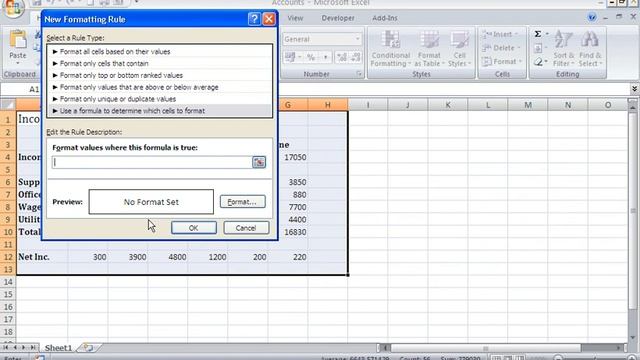Go to the first sheet navigation arrow
640x360 pixels.
pos(6,347)
